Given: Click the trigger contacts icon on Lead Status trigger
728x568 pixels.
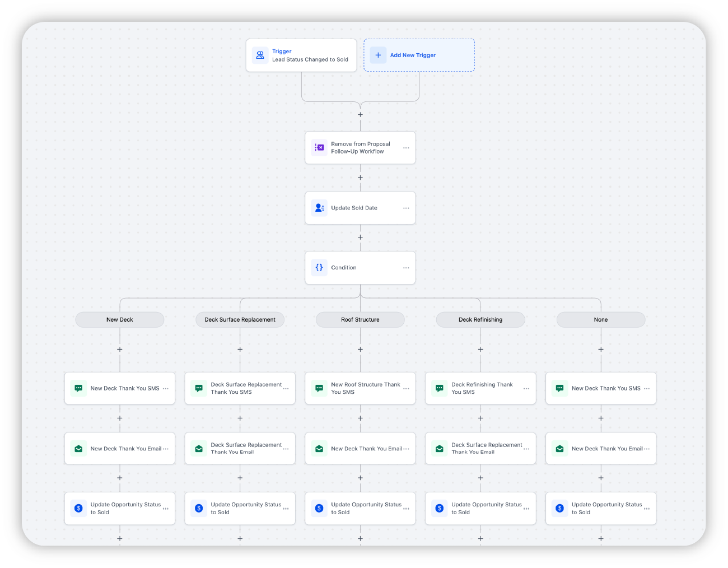Looking at the screenshot, I should pyautogui.click(x=259, y=55).
